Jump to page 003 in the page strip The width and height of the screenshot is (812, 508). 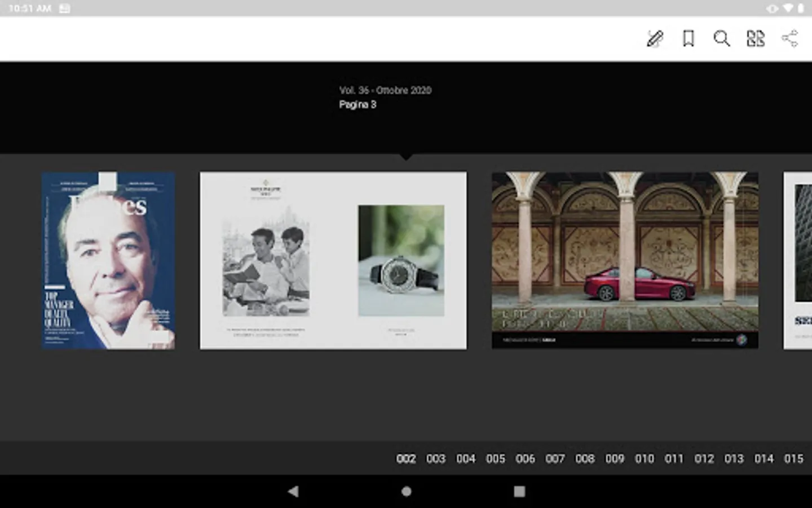coord(436,459)
